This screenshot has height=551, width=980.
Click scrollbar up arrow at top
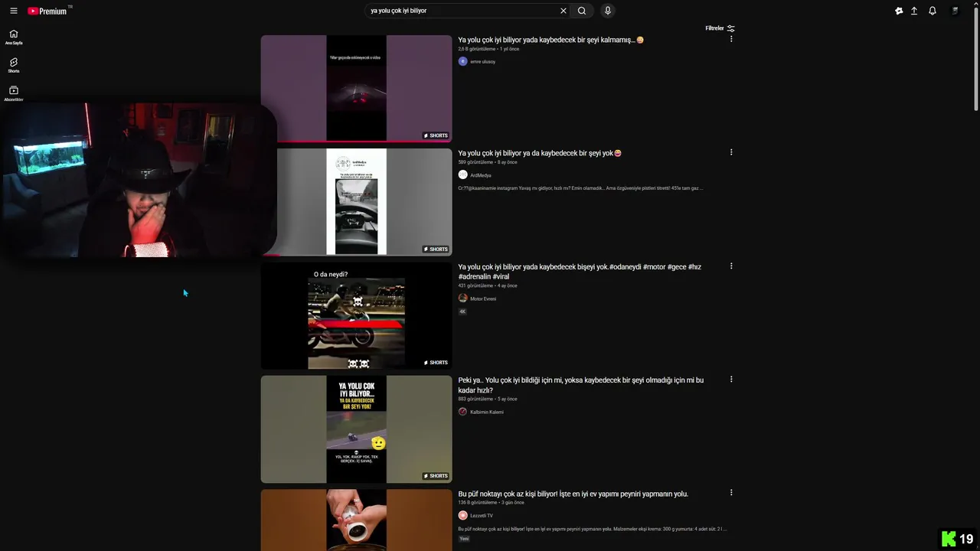point(975,4)
